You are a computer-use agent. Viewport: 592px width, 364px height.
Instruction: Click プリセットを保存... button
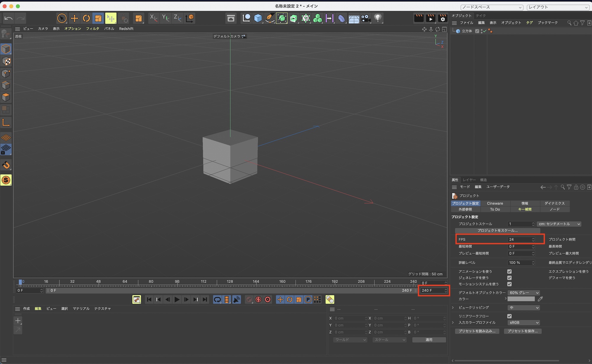point(522,331)
